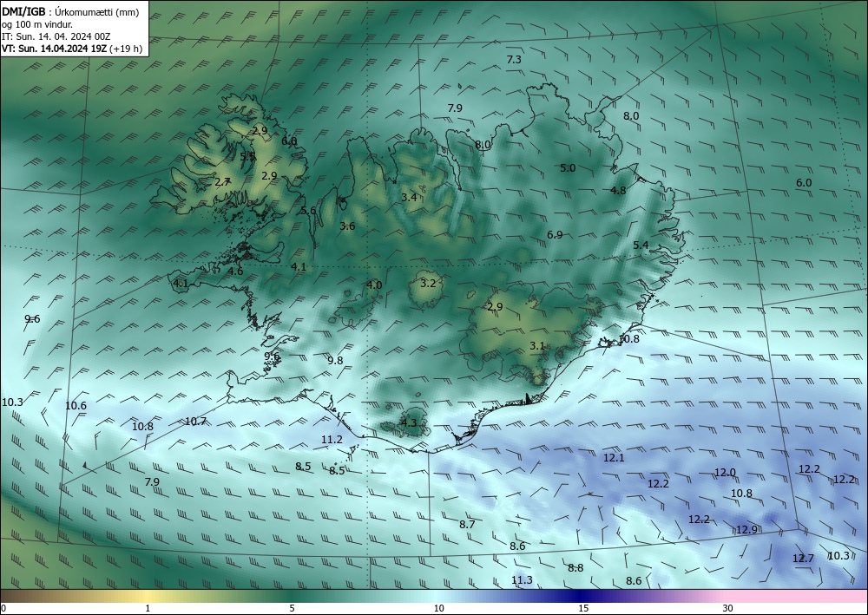Click the 5.6 value on the map

click(x=308, y=210)
